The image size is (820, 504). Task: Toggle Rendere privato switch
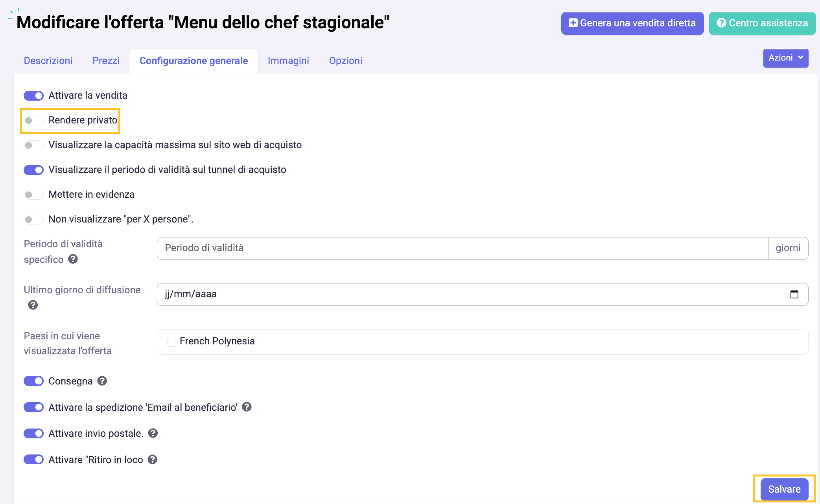[33, 120]
